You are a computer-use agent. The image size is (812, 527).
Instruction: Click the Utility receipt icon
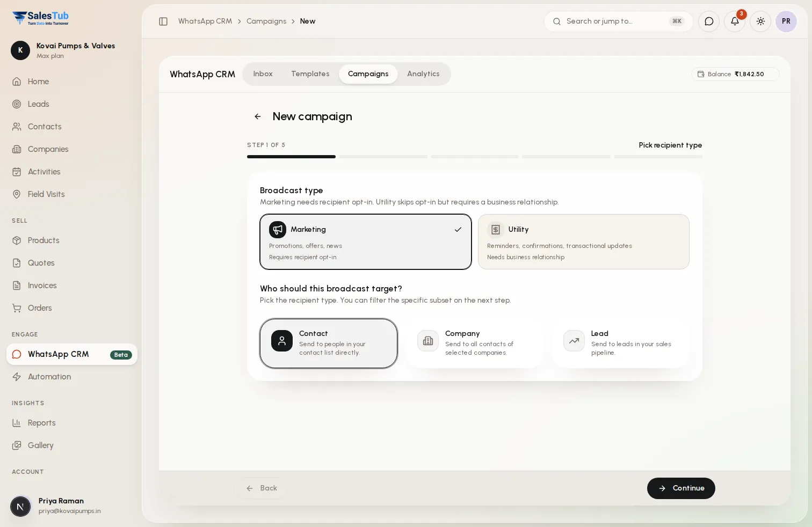click(x=496, y=230)
